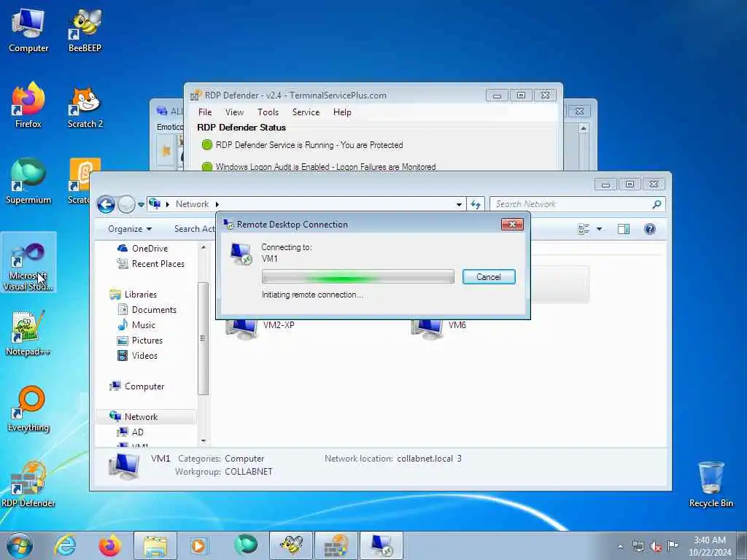Open the Recycle Bin
Viewport: 747px width, 560px height.
711,484
